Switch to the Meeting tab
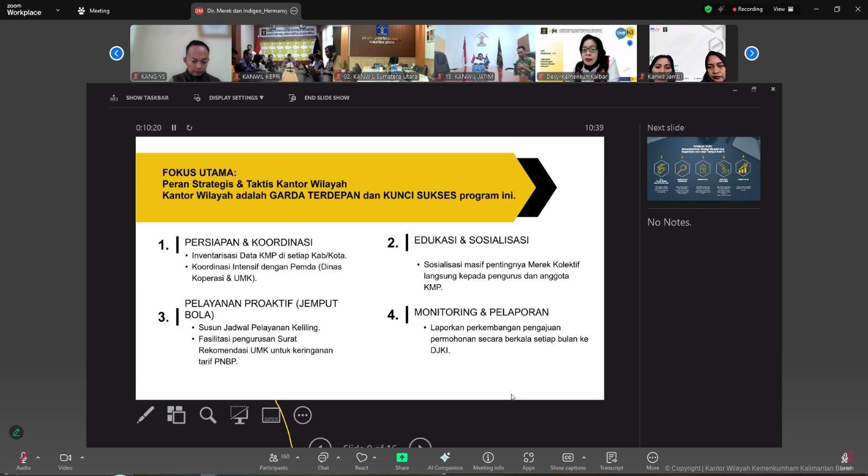868x476 pixels. (94, 11)
